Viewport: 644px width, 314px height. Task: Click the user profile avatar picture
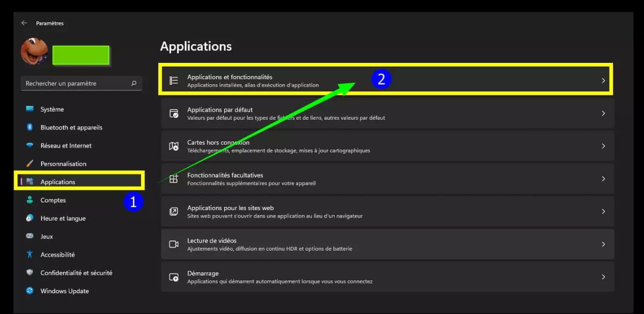pyautogui.click(x=34, y=52)
